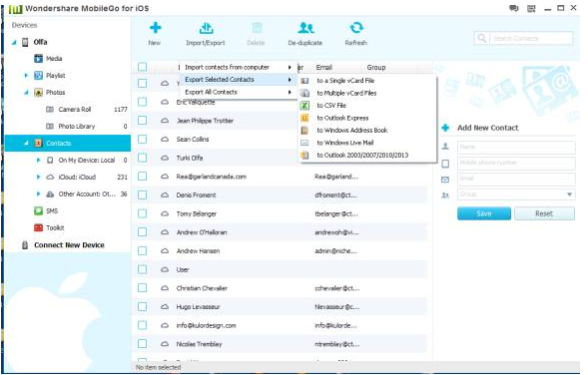Click the Outlook Express export icon
588x375 pixels.
pos(304,118)
